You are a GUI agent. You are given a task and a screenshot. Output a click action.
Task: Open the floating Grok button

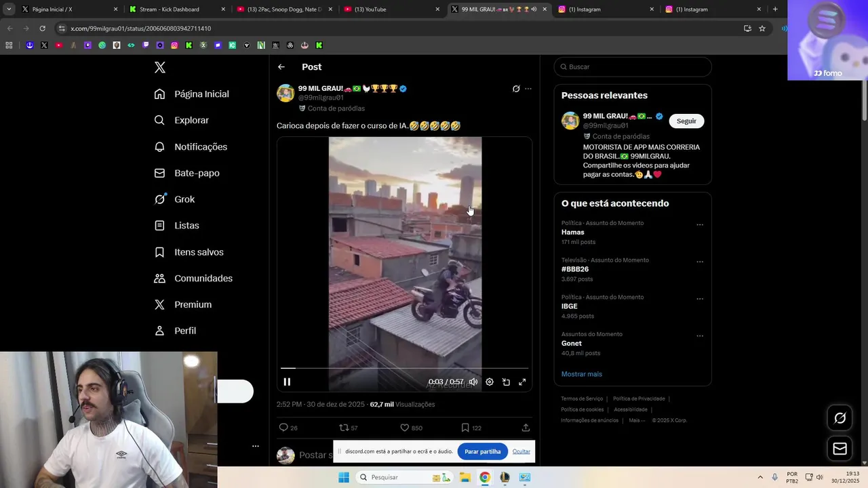(x=840, y=418)
